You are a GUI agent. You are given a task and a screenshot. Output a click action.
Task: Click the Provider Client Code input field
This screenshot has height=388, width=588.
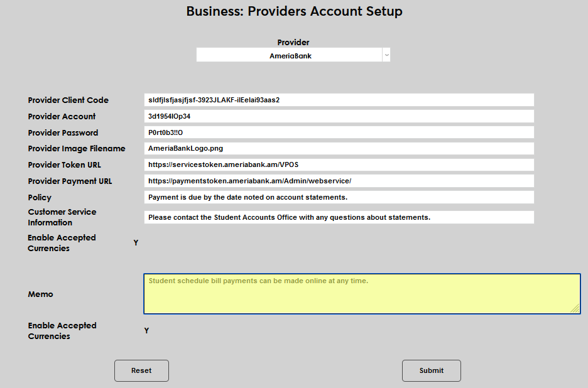click(x=339, y=100)
